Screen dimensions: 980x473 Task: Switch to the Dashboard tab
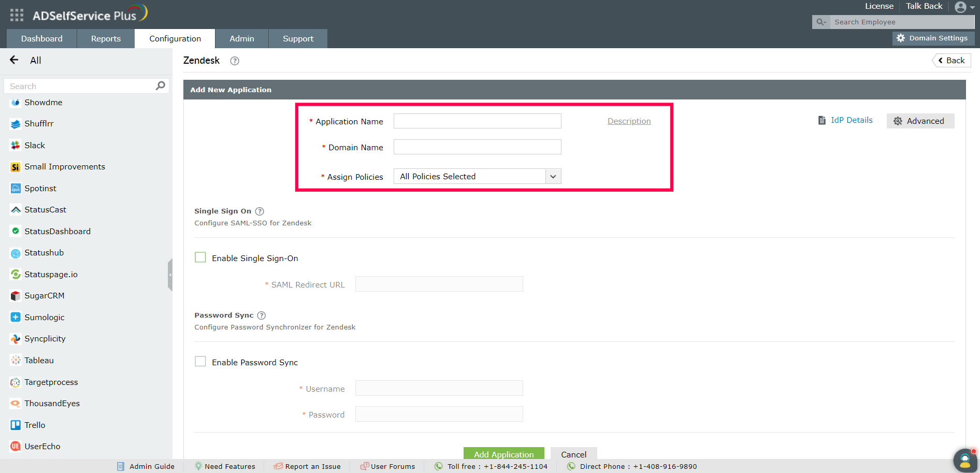(x=41, y=38)
